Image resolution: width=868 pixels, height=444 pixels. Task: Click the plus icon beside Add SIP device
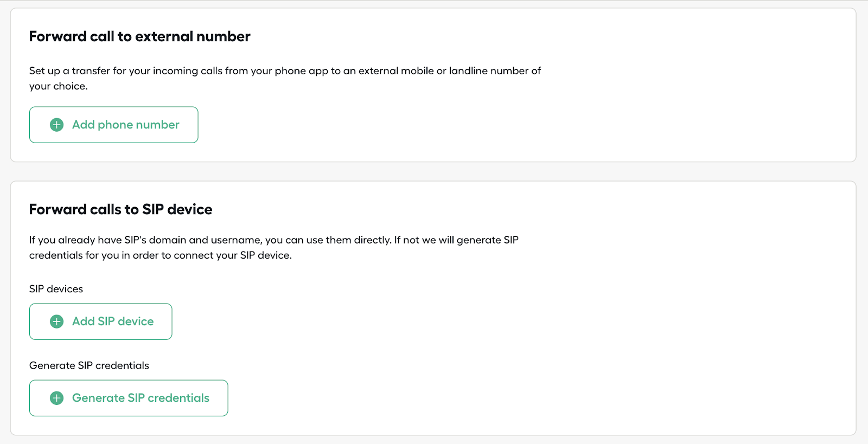(56, 321)
